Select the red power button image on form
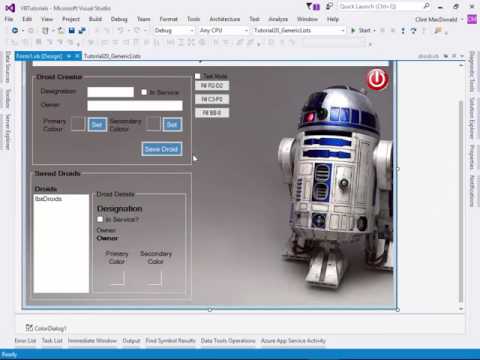 point(377,79)
